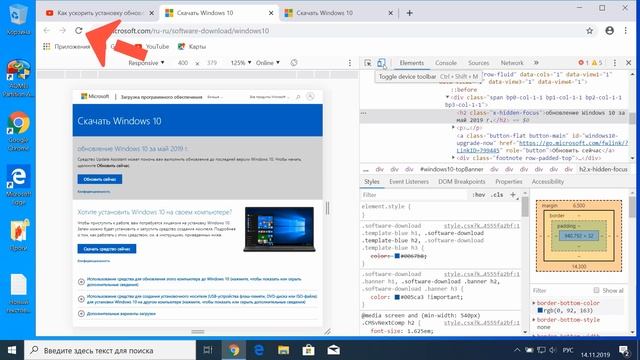Viewport: 640px width, 360px height.
Task: Show more DevTools tabs via chevron
Action: click(536, 63)
